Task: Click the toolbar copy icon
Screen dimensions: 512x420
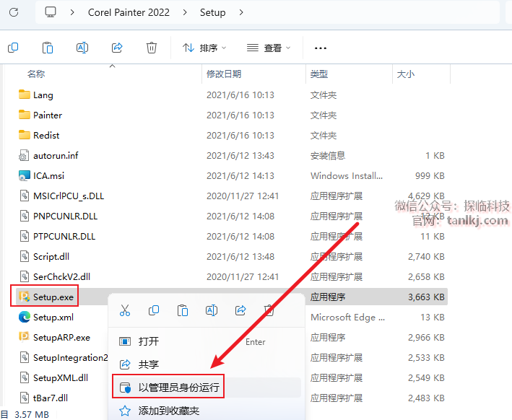Action: (x=13, y=48)
